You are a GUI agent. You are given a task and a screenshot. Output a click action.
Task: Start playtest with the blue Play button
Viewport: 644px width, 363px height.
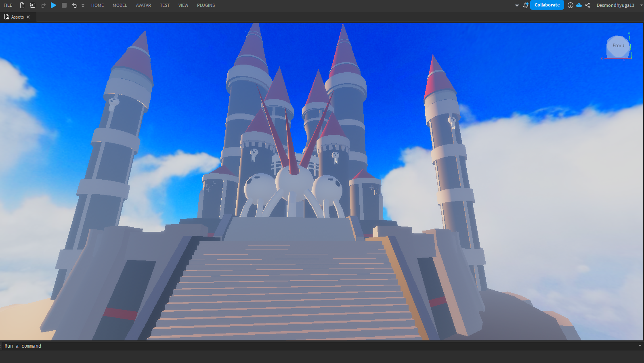pos(53,5)
